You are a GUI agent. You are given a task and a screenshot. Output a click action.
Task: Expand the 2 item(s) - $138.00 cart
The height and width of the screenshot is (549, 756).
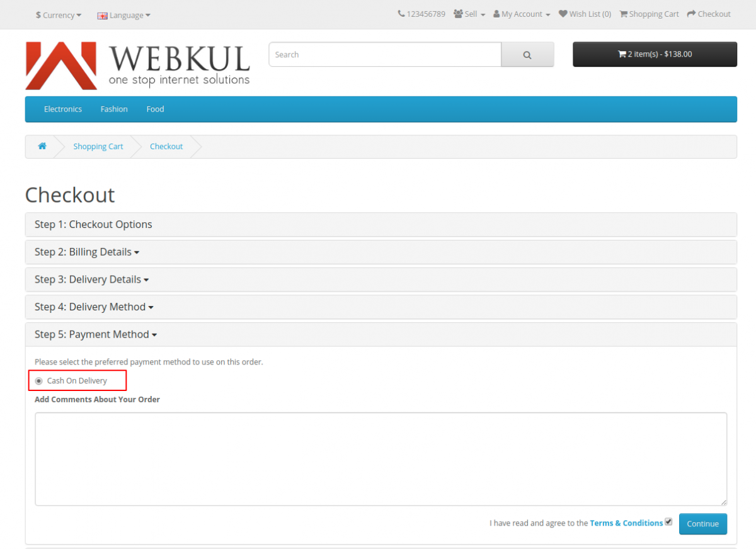click(x=655, y=54)
